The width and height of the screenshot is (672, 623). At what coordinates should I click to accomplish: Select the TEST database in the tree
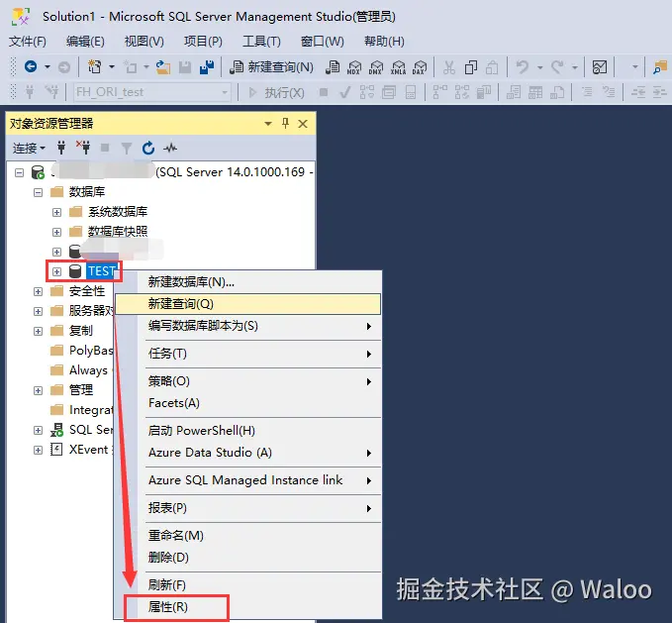click(102, 271)
